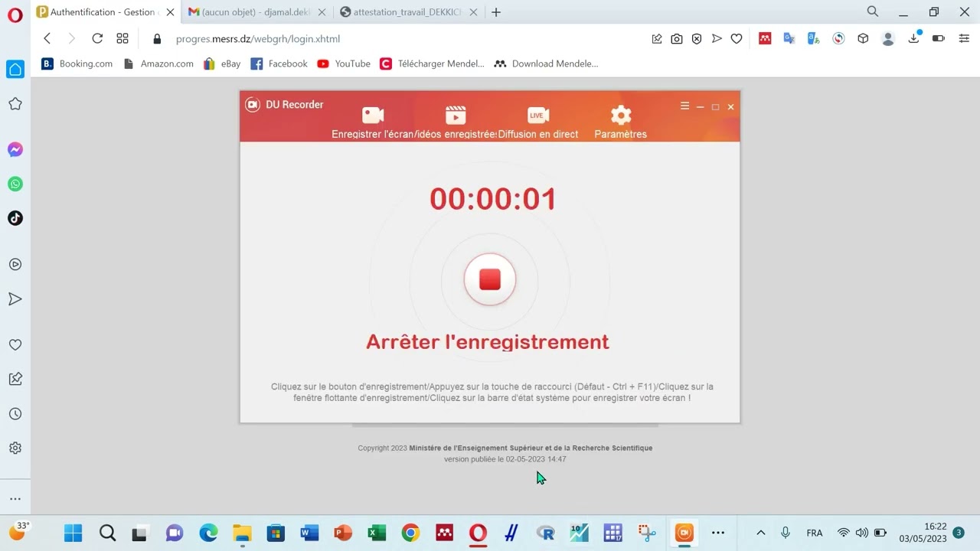Search in tabs with the magnifier
Screen dimensions: 980x551
[873, 11]
